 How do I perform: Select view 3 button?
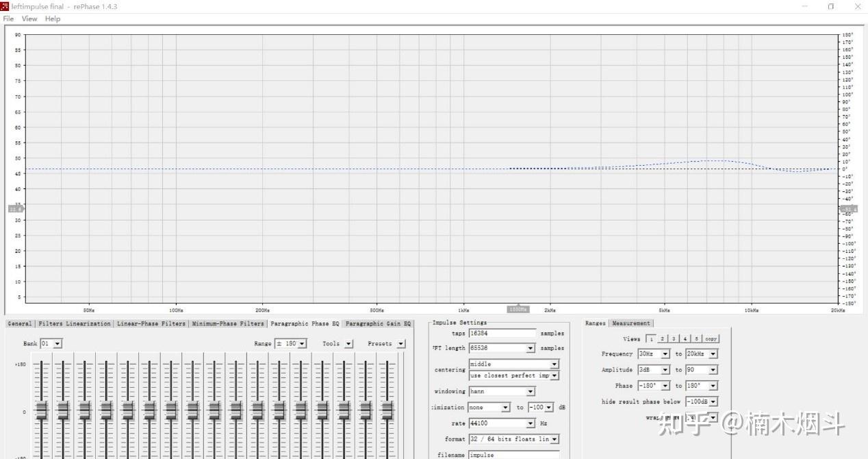coord(674,338)
